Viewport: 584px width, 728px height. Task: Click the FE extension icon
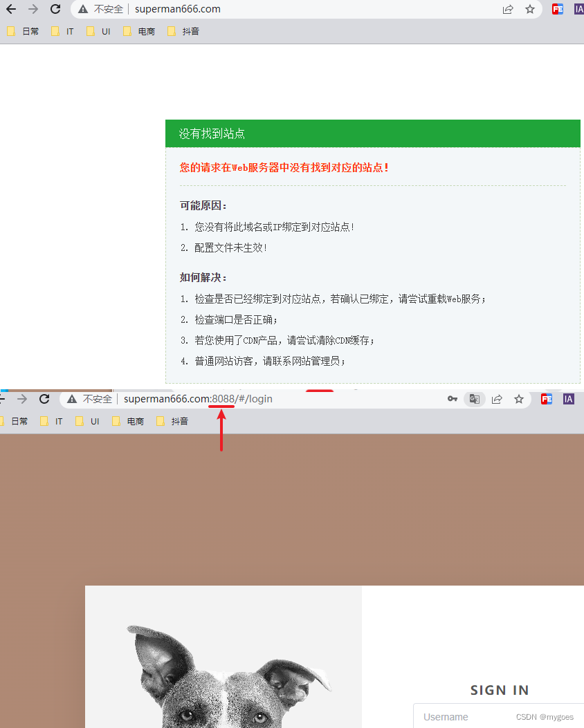pos(557,9)
